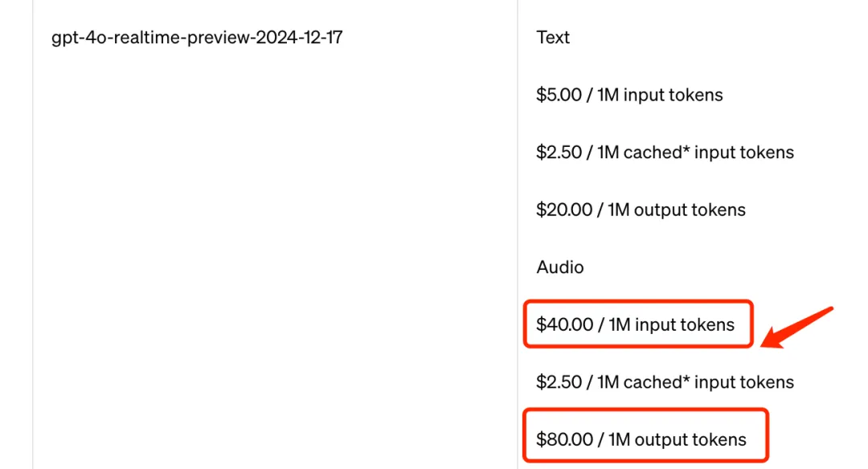Click output tokens in the $20.00 row
Viewport: 868px width, 469px height.
coord(690,210)
